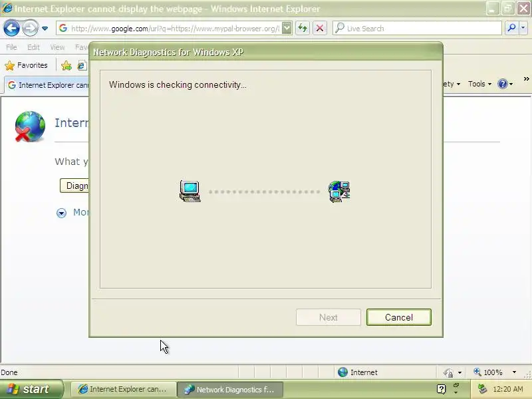Image resolution: width=532 pixels, height=399 pixels.
Task: Switch to Internet Explorer taskbar button
Action: (123, 389)
